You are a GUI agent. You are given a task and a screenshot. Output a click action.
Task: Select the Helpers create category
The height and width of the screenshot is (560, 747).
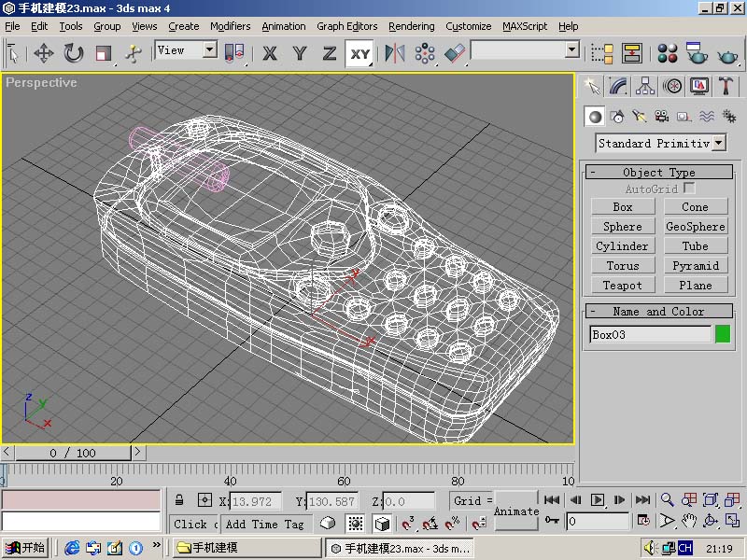(684, 116)
